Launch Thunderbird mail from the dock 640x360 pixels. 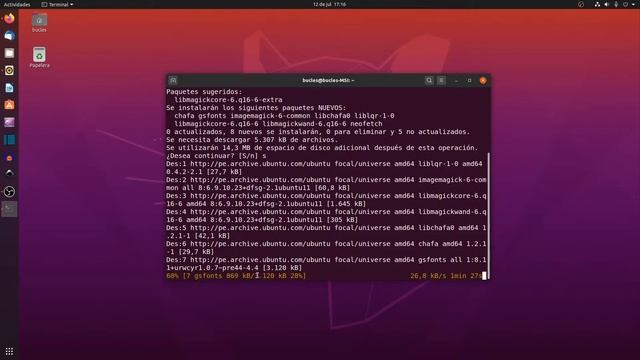(9, 36)
